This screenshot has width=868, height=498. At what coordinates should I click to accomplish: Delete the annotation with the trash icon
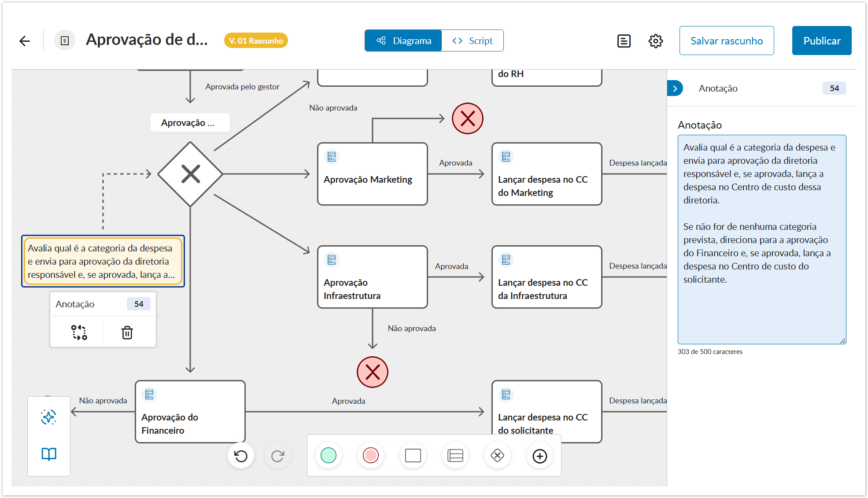coord(127,332)
